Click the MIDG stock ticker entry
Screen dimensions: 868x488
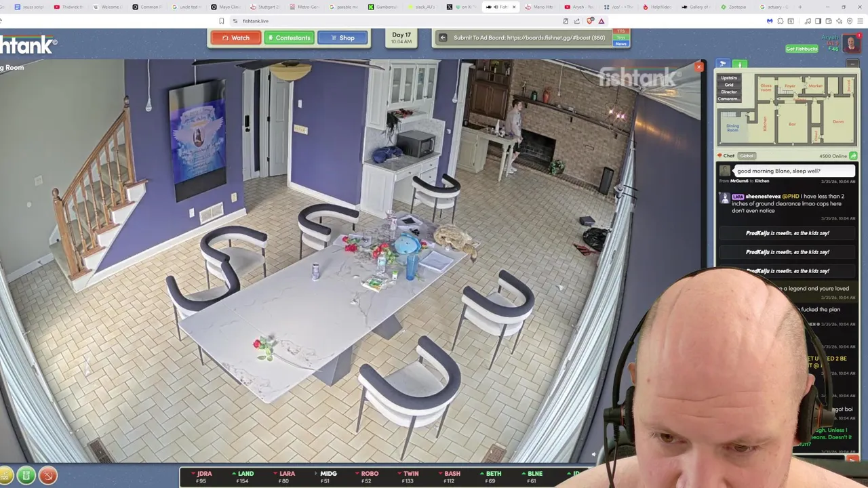[325, 477]
